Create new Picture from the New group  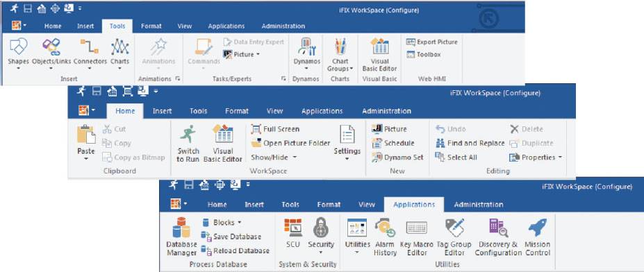(389, 129)
